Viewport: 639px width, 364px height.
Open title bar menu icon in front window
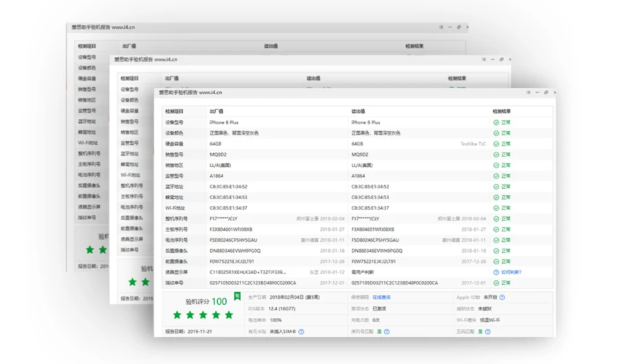[x=528, y=93]
